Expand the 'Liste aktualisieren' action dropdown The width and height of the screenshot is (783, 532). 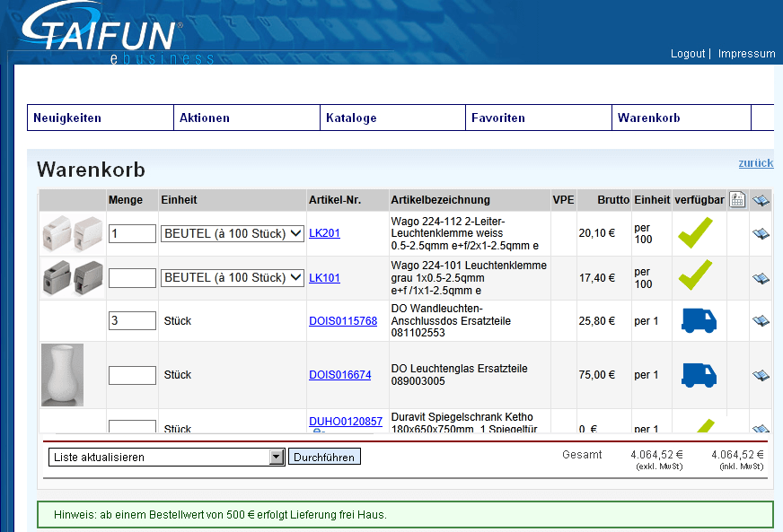pyautogui.click(x=277, y=458)
